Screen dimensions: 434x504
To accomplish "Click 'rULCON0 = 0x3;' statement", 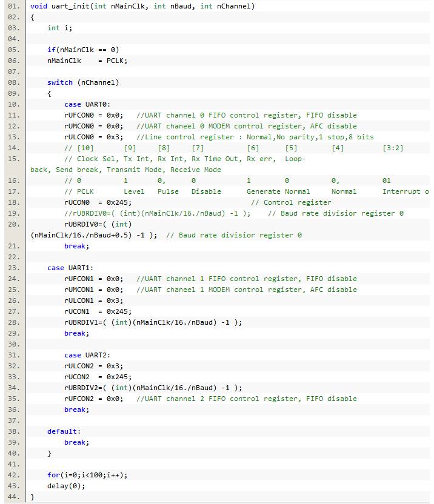I will pyautogui.click(x=93, y=138).
